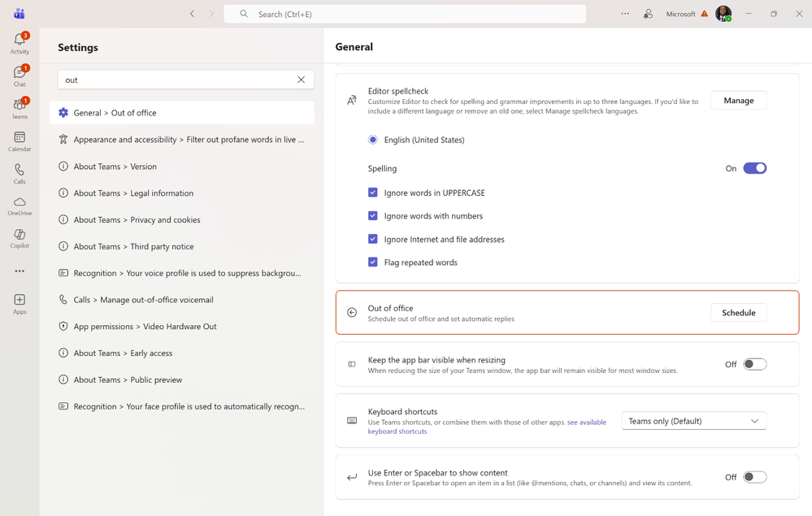This screenshot has width=812, height=516.
Task: Click Schedule for Out of office replies
Action: pos(738,312)
